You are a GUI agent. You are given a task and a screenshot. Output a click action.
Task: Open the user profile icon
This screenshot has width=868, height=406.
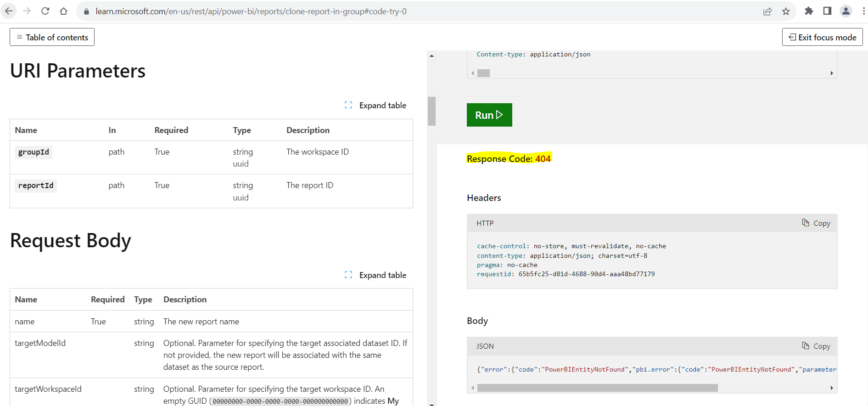point(846,11)
